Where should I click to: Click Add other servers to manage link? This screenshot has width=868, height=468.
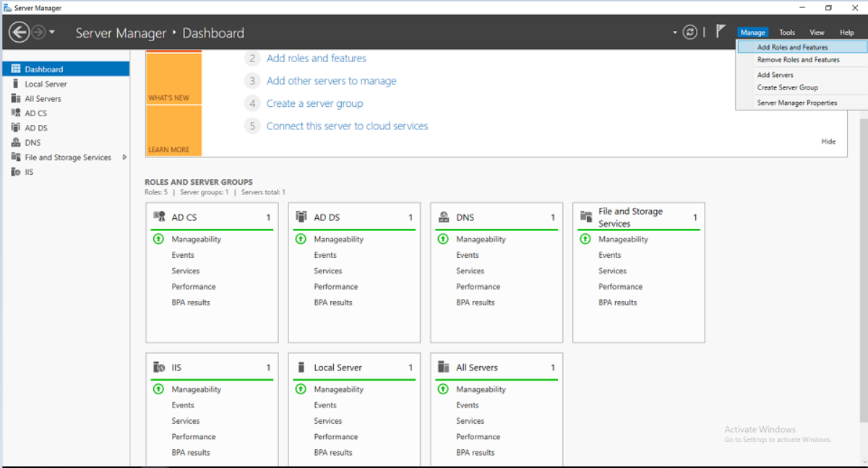point(332,81)
